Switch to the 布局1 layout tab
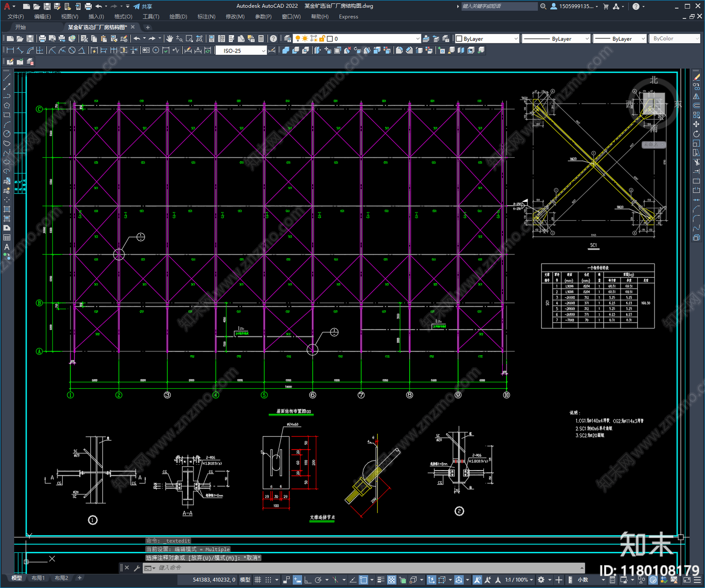The width and height of the screenshot is (705, 588). 38,578
